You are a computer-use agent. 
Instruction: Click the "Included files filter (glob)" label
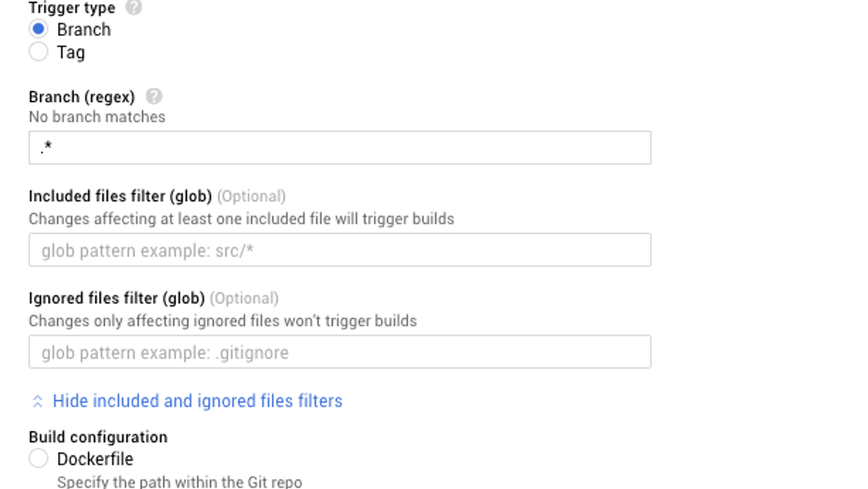120,196
